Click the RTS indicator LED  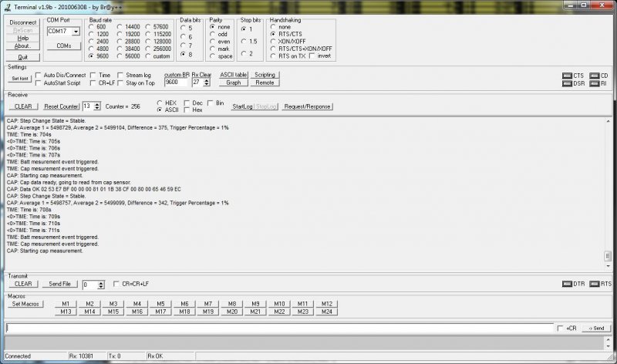pyautogui.click(x=595, y=284)
